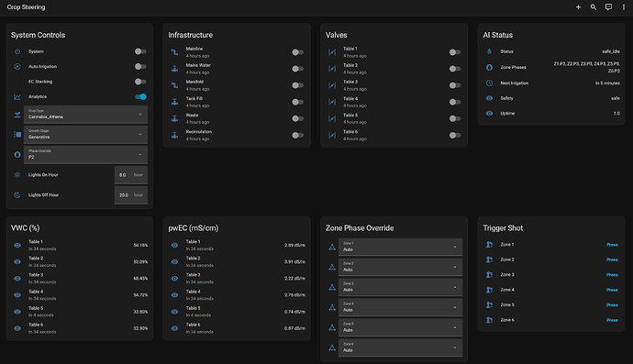Click the System power icon

[17, 51]
